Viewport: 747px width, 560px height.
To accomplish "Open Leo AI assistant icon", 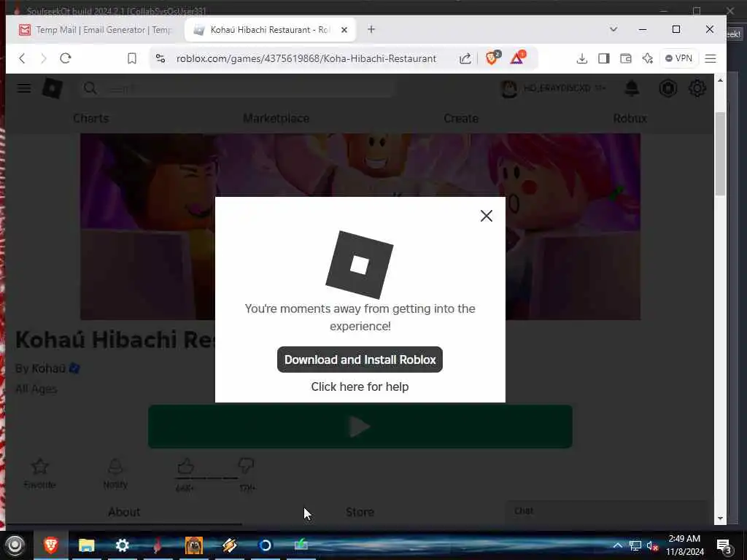I will (x=648, y=58).
